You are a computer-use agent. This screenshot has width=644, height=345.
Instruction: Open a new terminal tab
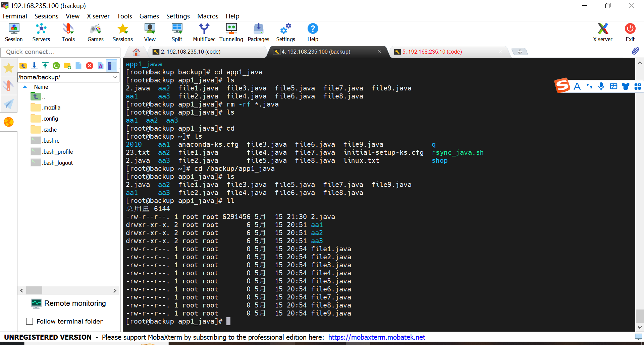(x=520, y=52)
